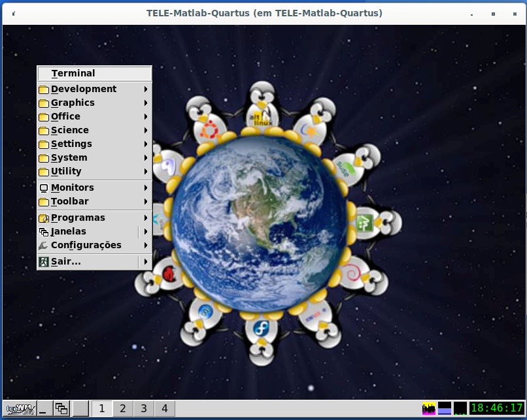Viewport: 527px width, 420px height.
Task: Switch to workspace 1
Action: click(x=102, y=409)
